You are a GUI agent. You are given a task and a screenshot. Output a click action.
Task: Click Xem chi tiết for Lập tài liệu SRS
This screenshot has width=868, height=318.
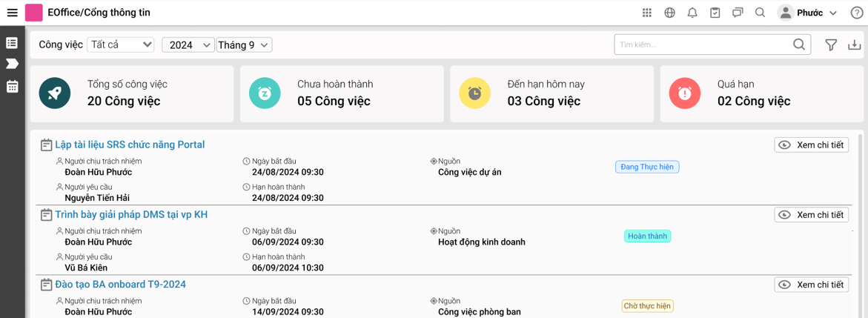(x=811, y=145)
